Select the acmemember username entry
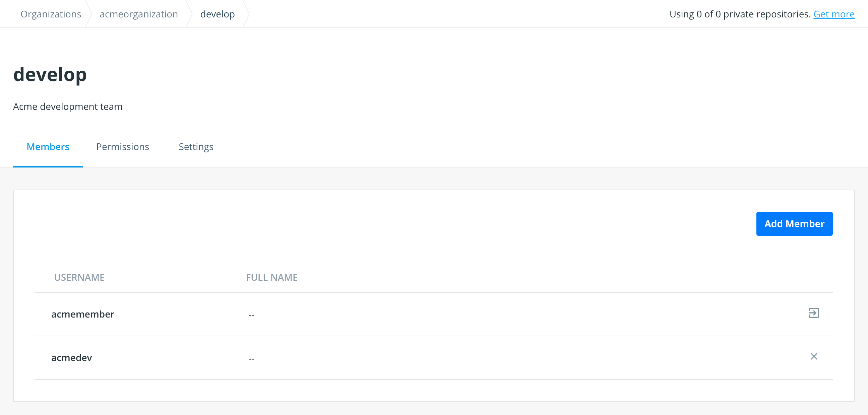Viewport: 868px width, 415px height. 82,314
